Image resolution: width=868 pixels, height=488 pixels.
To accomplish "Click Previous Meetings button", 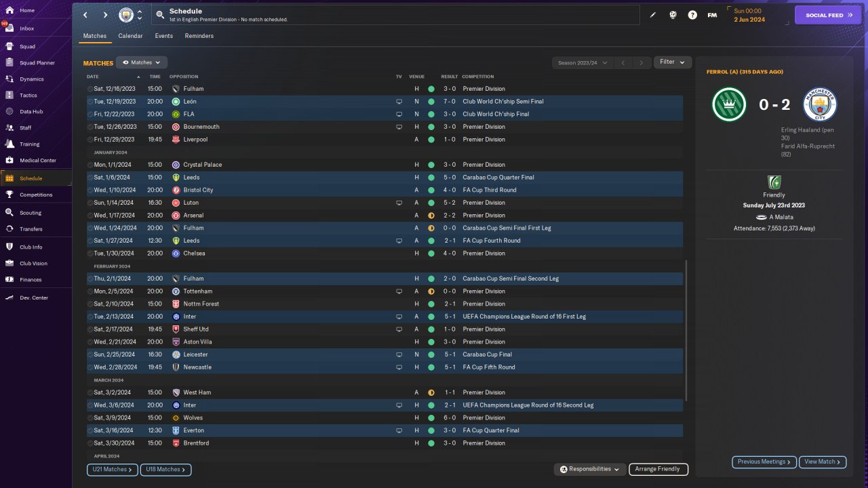I will tap(764, 462).
